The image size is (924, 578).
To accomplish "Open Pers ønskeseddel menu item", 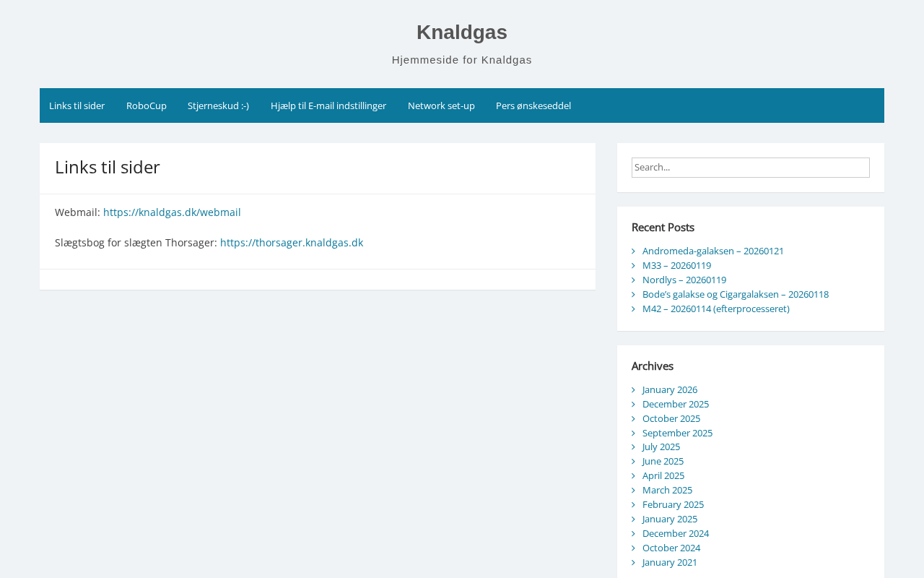I will 533,105.
